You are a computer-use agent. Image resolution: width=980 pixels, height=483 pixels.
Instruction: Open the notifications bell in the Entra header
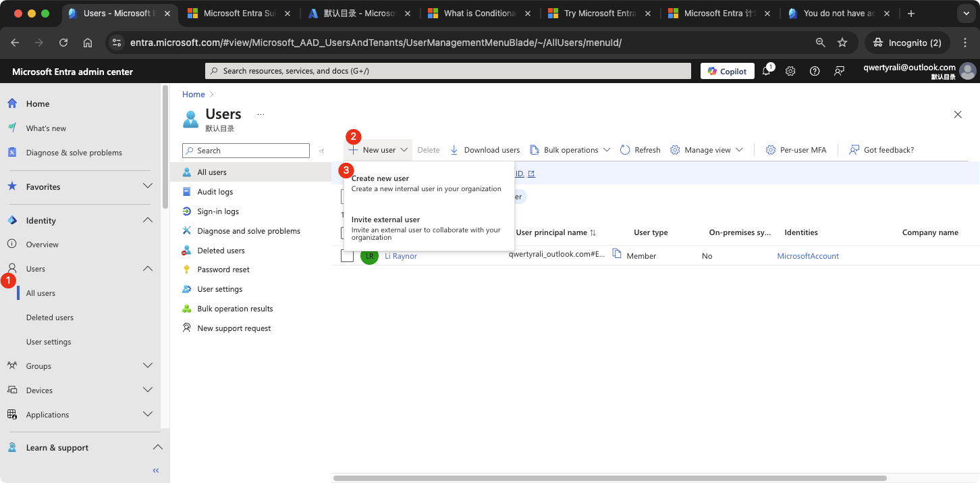click(767, 71)
